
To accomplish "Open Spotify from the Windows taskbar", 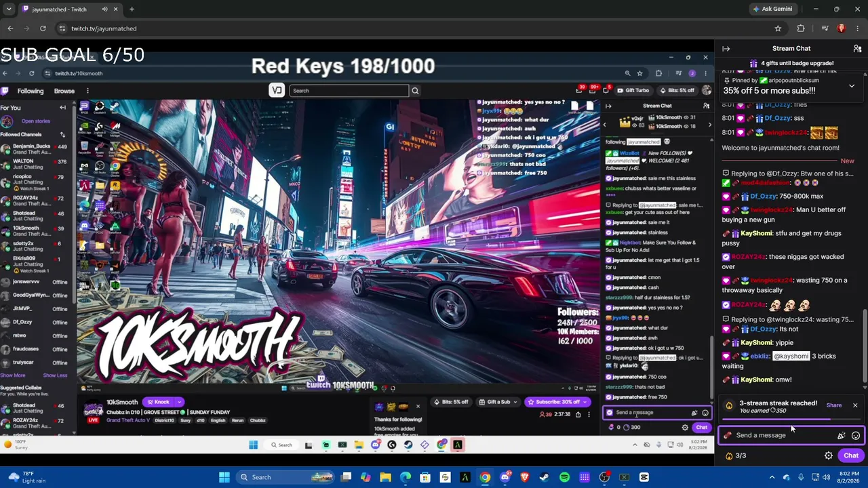I will pos(564,477).
